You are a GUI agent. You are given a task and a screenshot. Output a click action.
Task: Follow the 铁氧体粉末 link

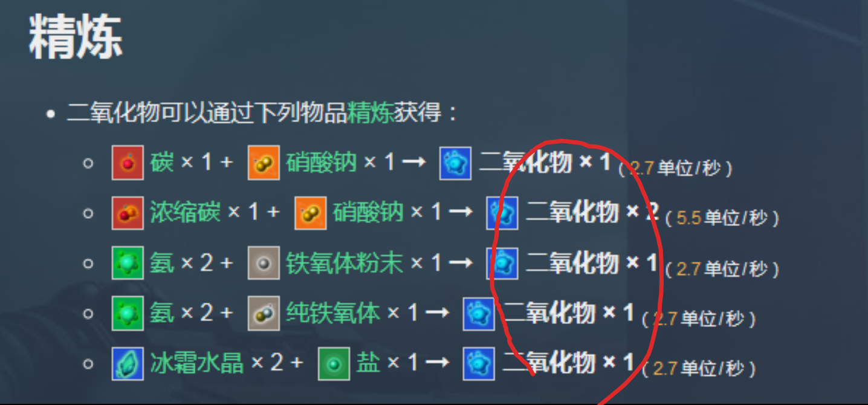345,263
